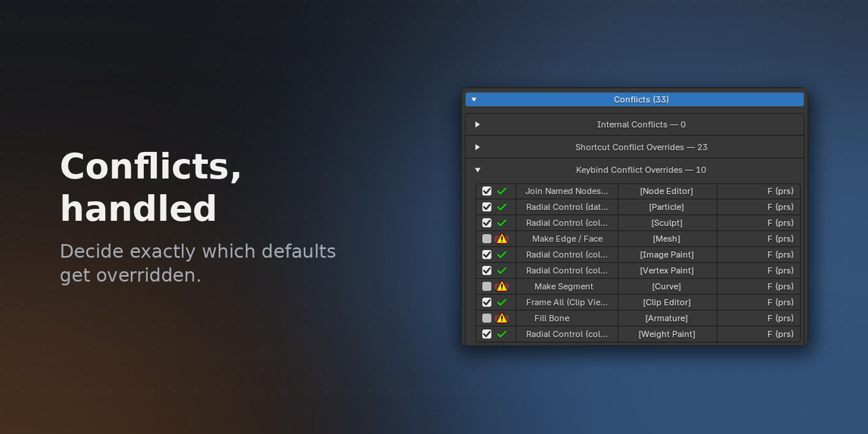
Task: Enable the Make Edge / Face override checkbox
Action: 487,239
